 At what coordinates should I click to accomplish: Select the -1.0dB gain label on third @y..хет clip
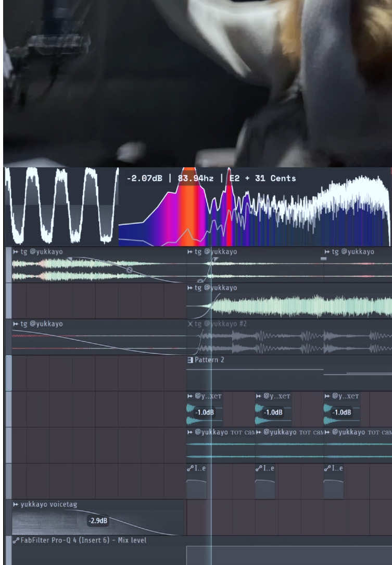[x=342, y=412]
